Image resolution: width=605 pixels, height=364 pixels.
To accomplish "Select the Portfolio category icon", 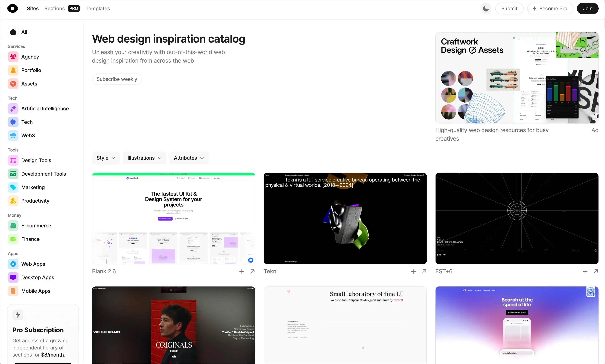I will coord(13,70).
